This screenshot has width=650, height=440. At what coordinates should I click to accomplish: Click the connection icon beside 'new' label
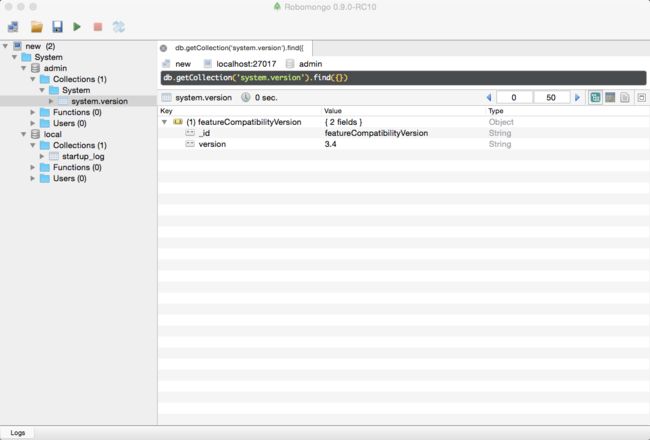166,64
